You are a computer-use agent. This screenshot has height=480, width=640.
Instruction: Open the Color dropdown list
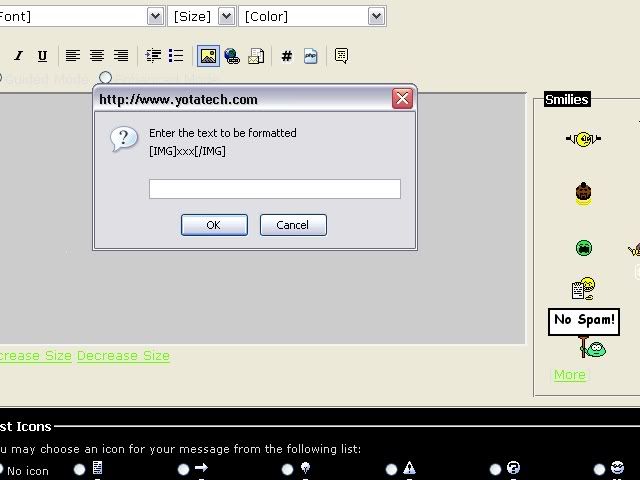(376, 16)
